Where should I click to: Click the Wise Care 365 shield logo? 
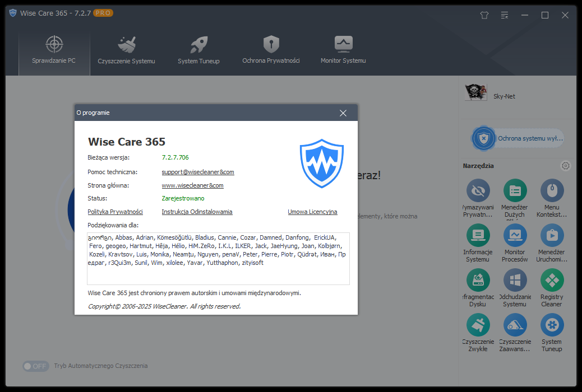pos(321,163)
